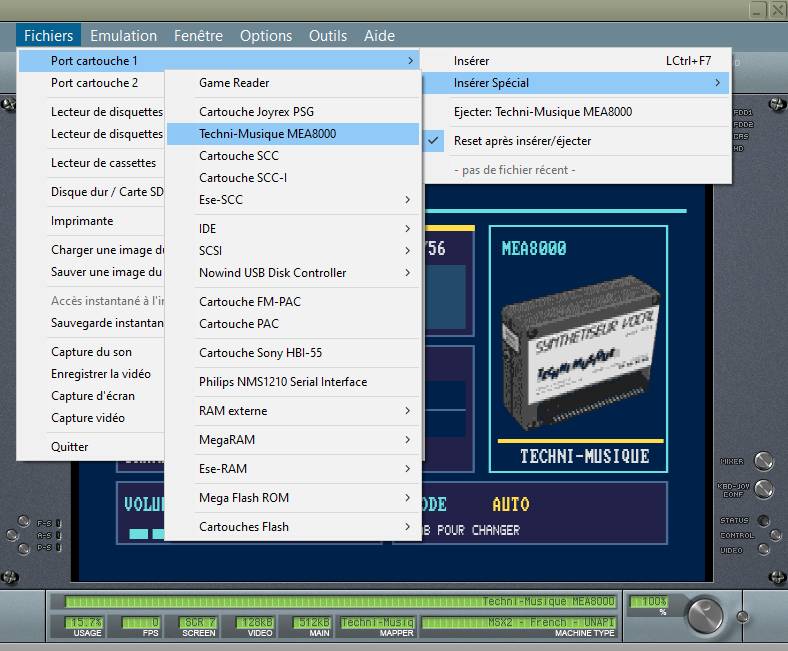788x651 pixels.
Task: Select Imprimante menu item
Action: [x=91, y=221]
